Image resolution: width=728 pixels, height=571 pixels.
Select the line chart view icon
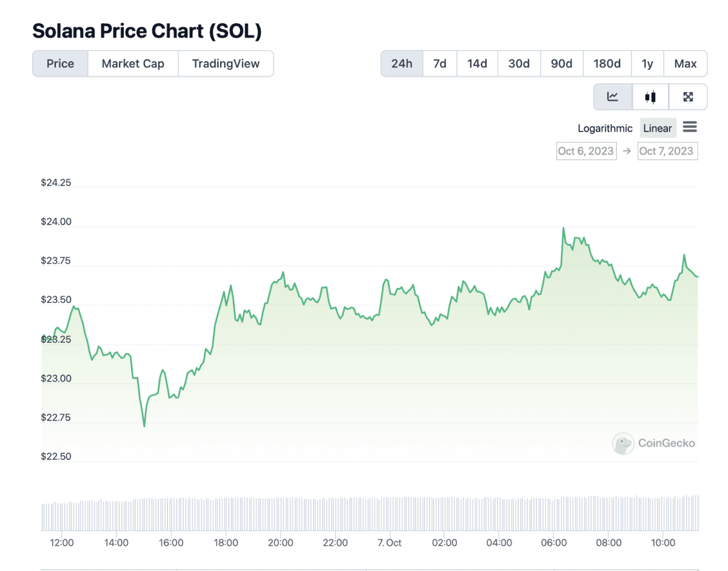(613, 96)
